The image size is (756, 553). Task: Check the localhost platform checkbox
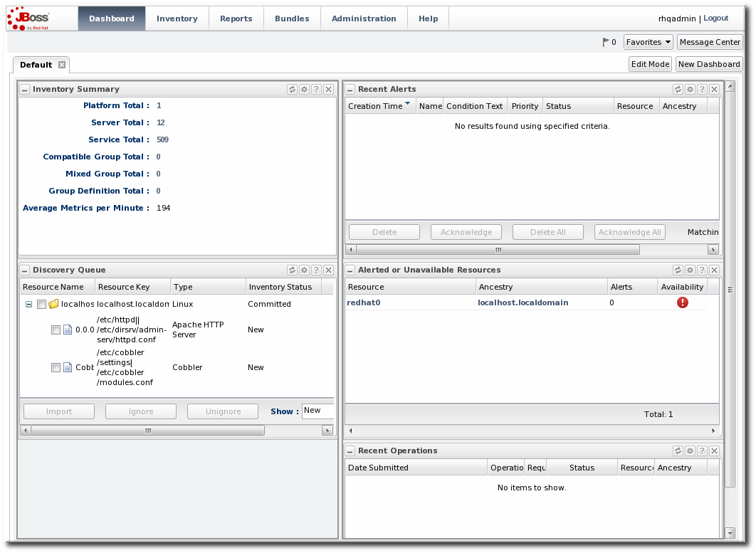pyautogui.click(x=42, y=305)
